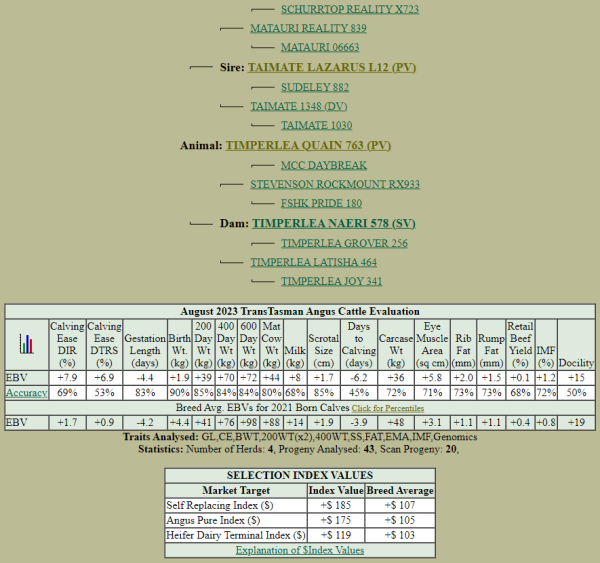Click breed average +$ 105
The width and height of the screenshot is (600, 563).
(x=400, y=521)
